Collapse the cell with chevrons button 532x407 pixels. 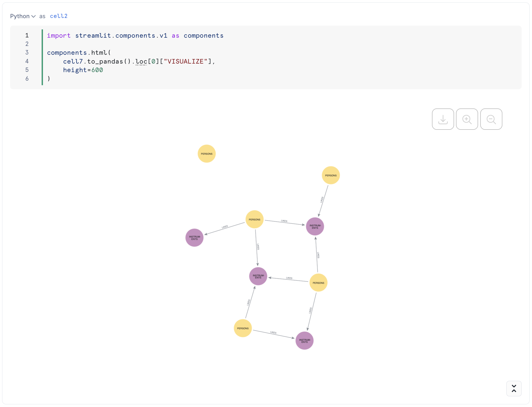point(514,389)
